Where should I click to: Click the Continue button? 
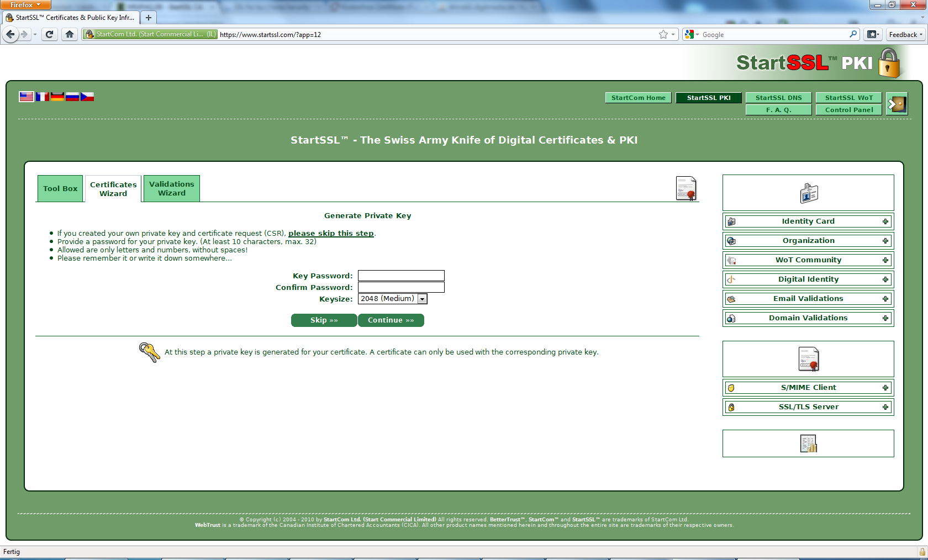391,320
